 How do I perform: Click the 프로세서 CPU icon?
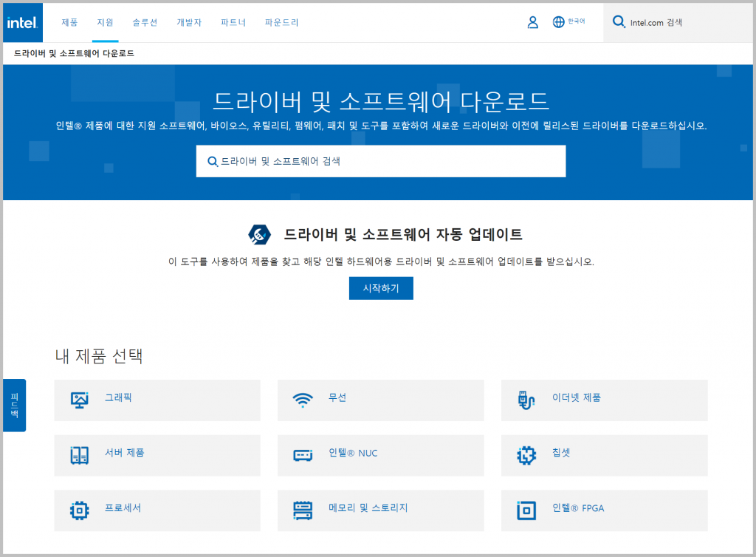point(80,510)
